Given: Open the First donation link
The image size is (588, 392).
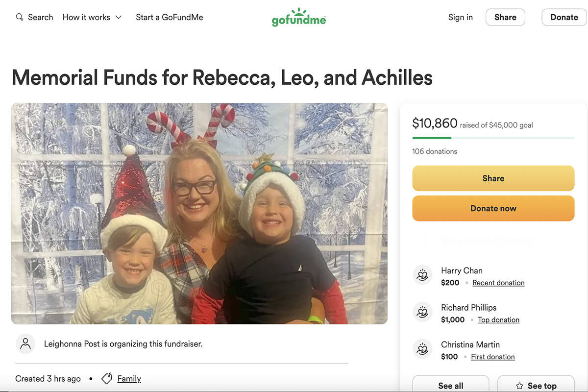Looking at the screenshot, I should point(492,357).
